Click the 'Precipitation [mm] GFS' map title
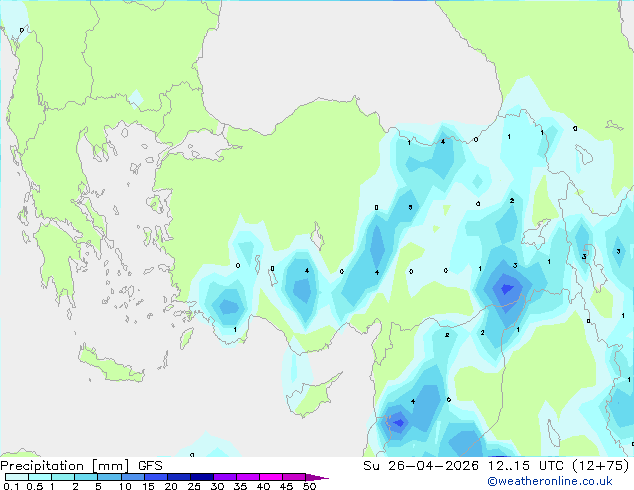Image resolution: width=634 pixels, height=490 pixels. [x=81, y=466]
